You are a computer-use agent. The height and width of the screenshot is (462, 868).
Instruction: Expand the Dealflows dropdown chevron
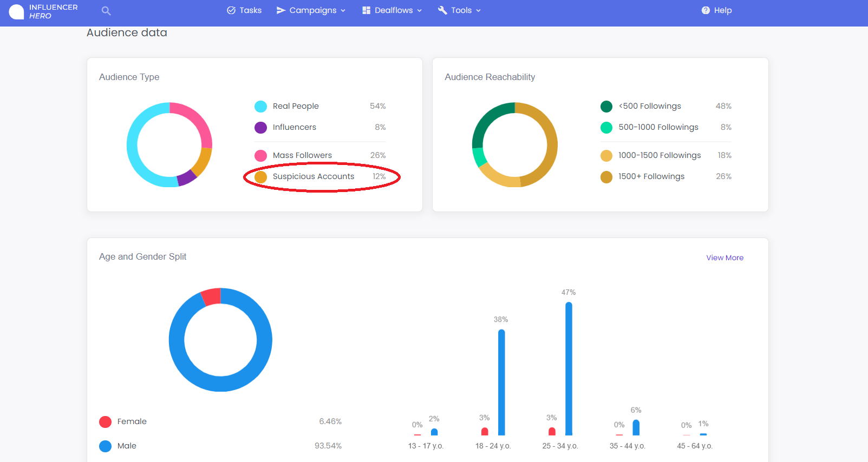click(419, 11)
